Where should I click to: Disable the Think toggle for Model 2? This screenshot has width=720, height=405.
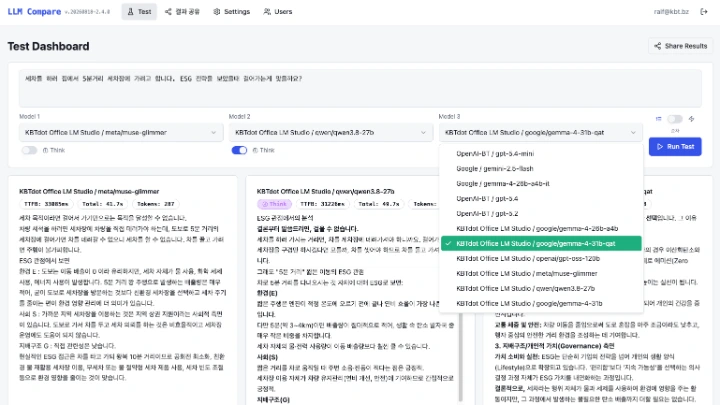click(239, 150)
